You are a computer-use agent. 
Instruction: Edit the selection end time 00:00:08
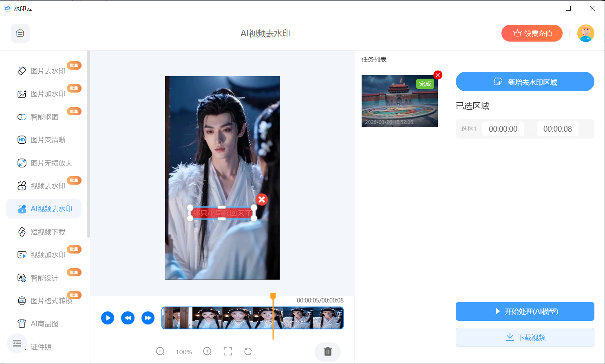pyautogui.click(x=557, y=129)
